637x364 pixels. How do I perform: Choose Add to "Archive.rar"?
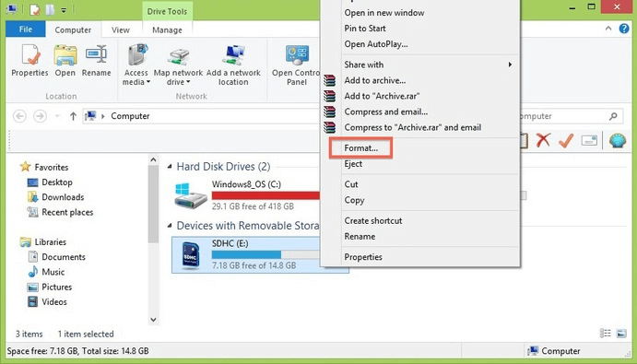pyautogui.click(x=382, y=96)
